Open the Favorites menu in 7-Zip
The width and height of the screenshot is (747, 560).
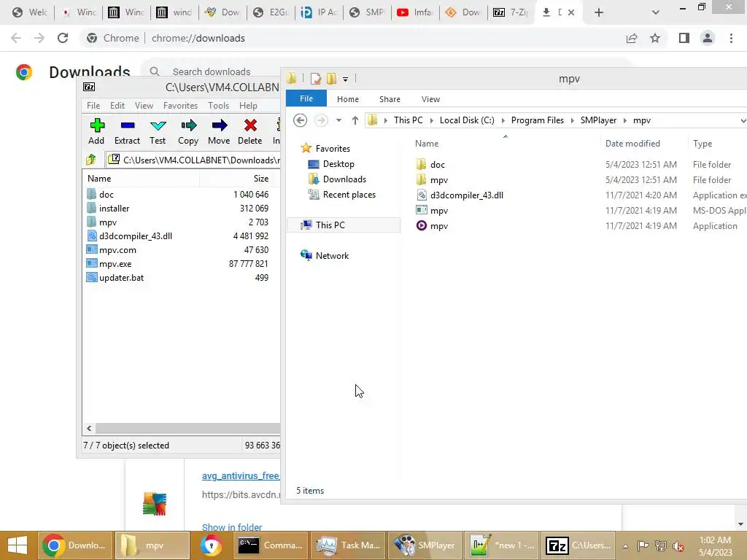click(x=180, y=105)
